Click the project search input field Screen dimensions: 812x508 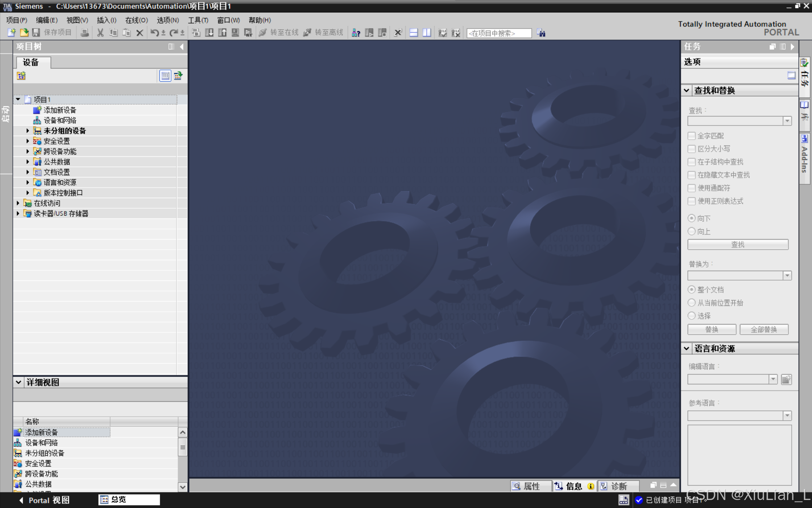point(499,33)
